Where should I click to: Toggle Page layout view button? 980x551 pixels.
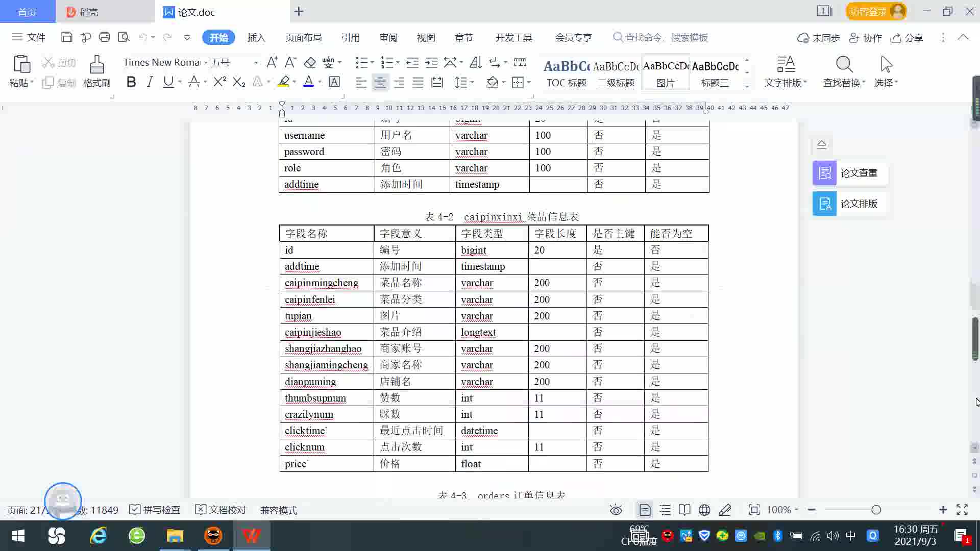pyautogui.click(x=645, y=510)
